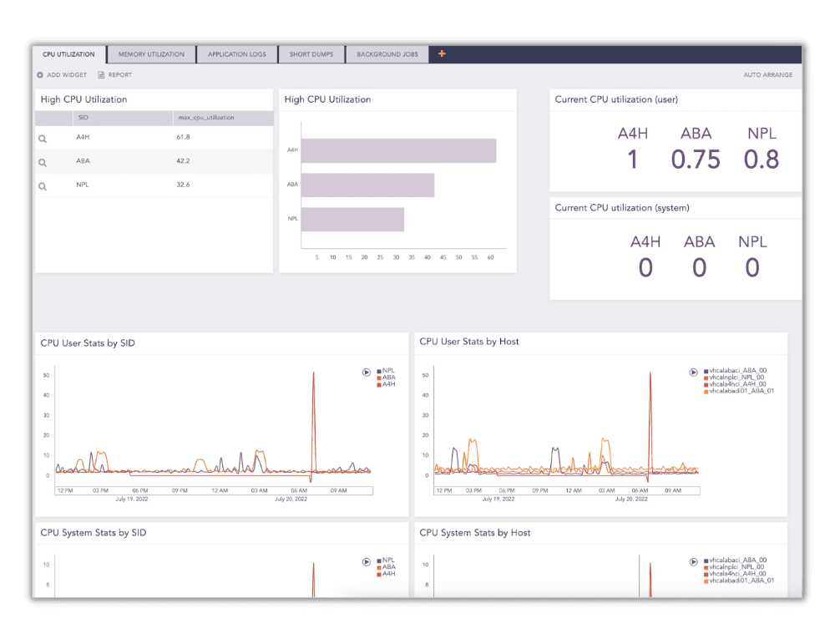Toggle vhcalabadi01_ABA_01 in CPU User Stats by Host
Image resolution: width=835 pixels, height=644 pixels.
click(739, 391)
